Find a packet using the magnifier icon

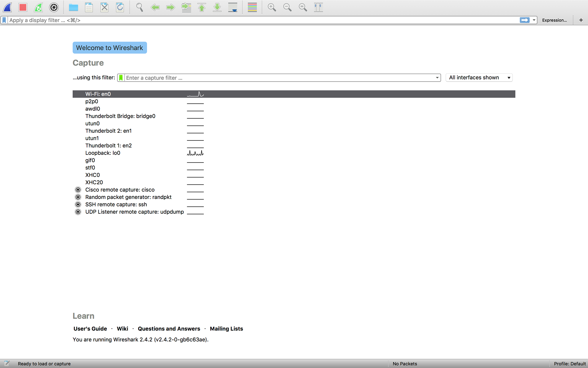140,7
